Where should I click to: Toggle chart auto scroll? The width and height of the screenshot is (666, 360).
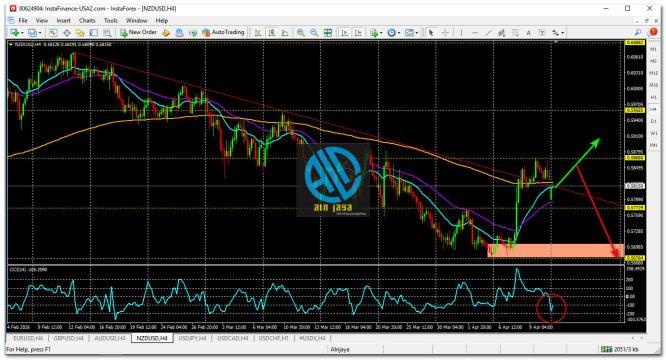[344, 32]
